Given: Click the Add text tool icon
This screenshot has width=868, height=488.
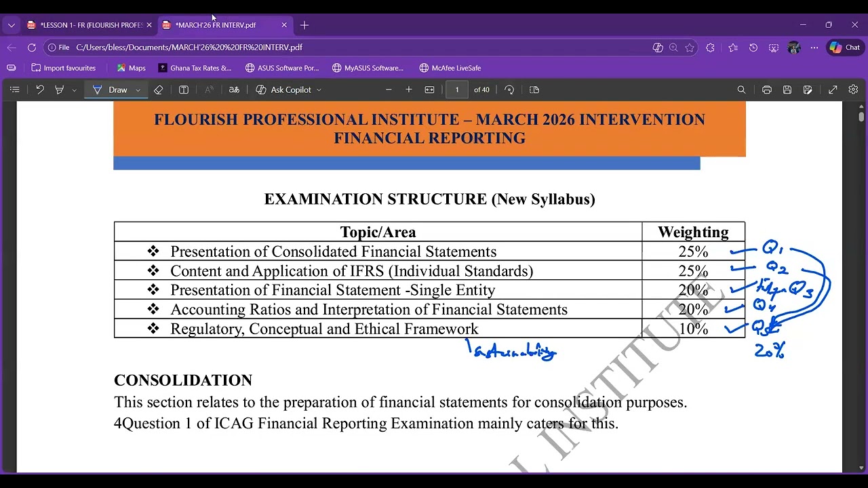Looking at the screenshot, I should click(x=184, y=89).
